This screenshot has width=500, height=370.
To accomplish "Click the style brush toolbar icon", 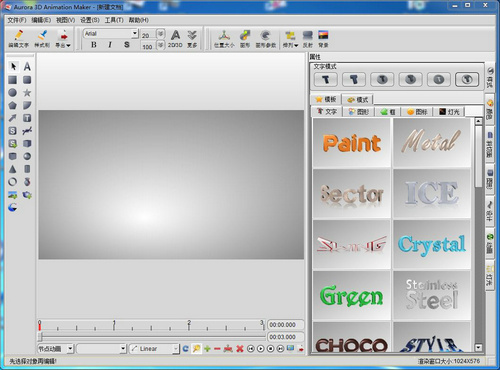I will click(42, 39).
